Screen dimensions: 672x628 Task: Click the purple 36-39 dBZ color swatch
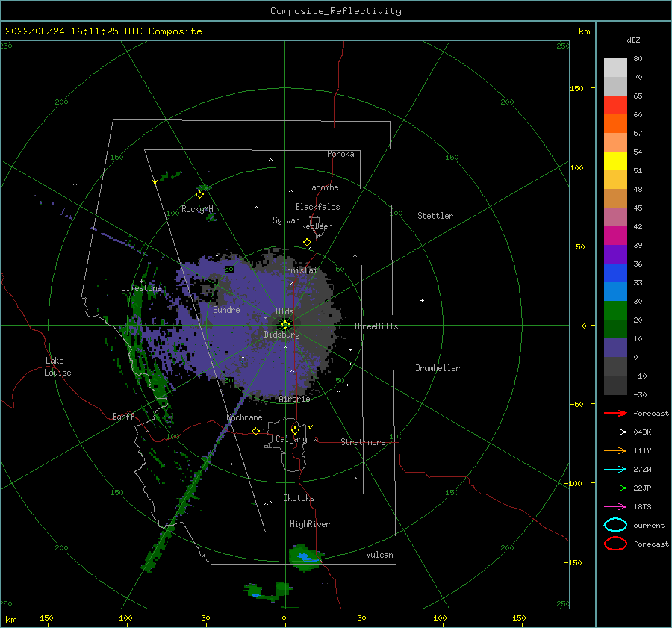coord(615,255)
